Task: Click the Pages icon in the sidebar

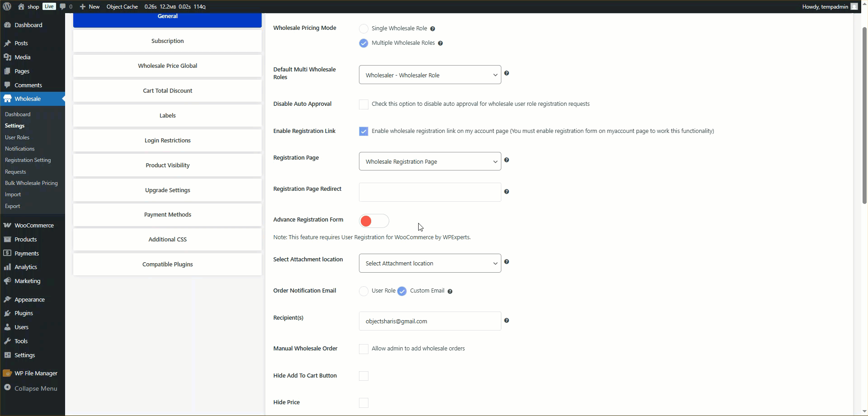Action: pos(7,71)
